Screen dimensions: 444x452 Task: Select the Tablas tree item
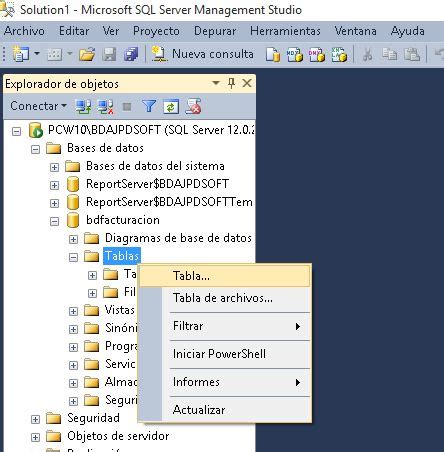pyautogui.click(x=122, y=256)
